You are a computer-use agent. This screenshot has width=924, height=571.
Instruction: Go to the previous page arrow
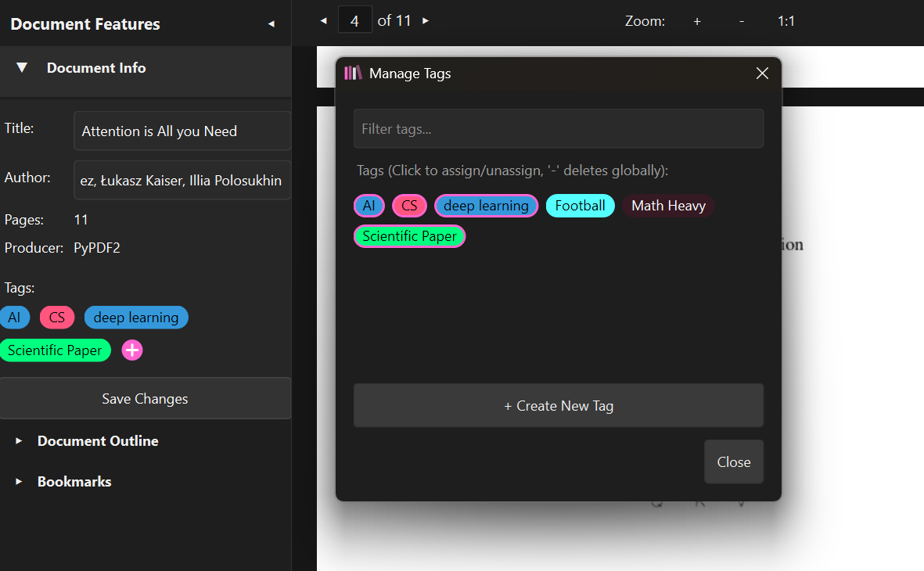pyautogui.click(x=323, y=21)
